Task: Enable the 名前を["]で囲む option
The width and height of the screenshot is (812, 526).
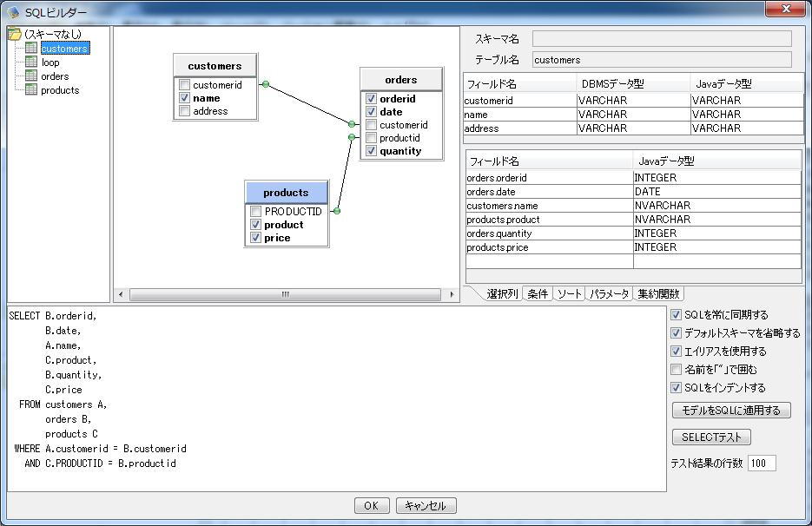Action: pyautogui.click(x=675, y=368)
